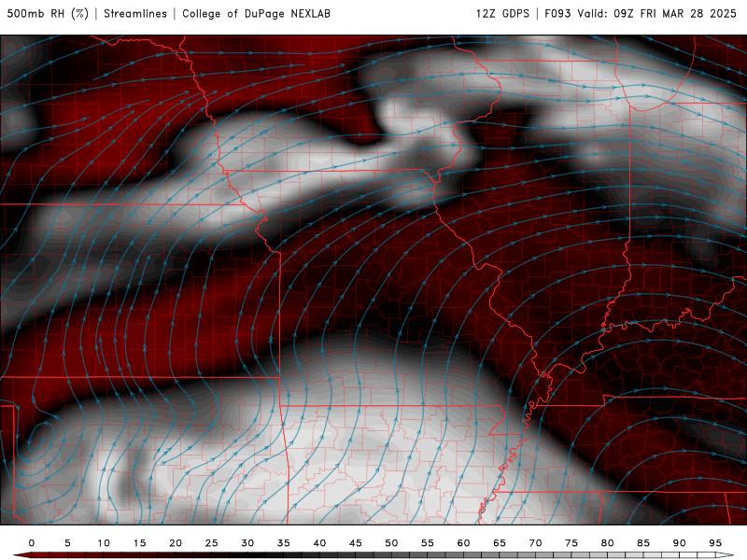Select the "80" color scale label
Image resolution: width=747 pixels, height=560 pixels.
[607, 543]
